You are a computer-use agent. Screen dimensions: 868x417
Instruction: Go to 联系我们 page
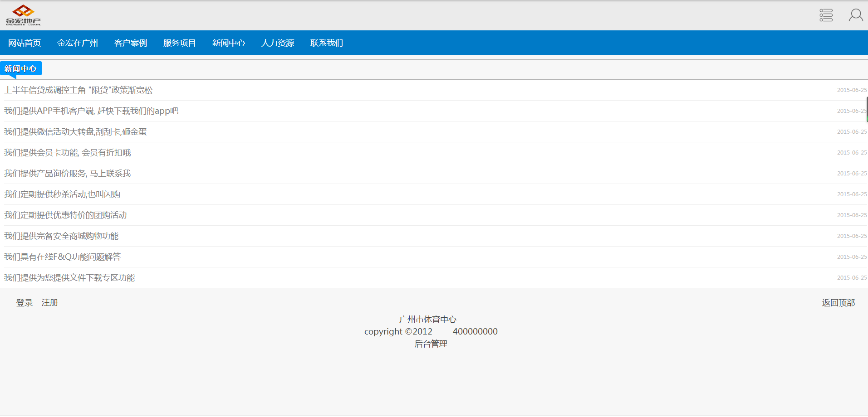click(327, 43)
